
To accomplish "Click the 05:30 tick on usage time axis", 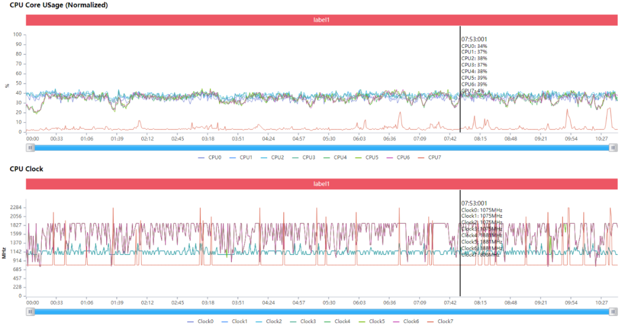I will 329,139.
